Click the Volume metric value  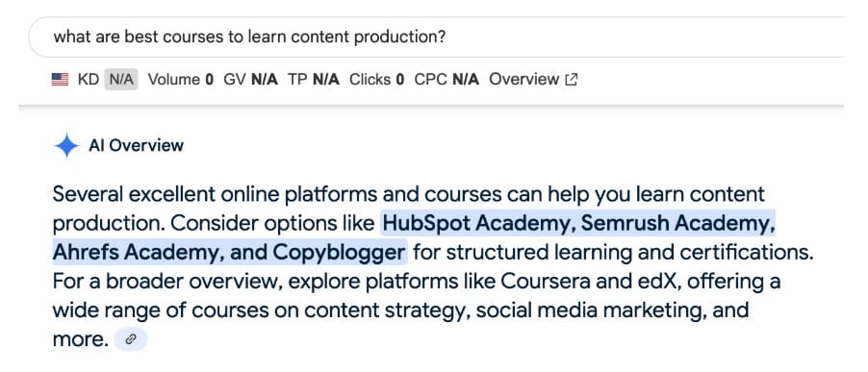pyautogui.click(x=209, y=80)
